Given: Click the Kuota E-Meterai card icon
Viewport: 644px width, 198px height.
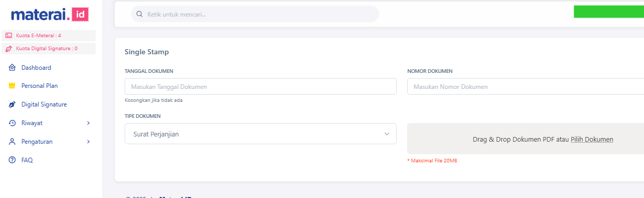Looking at the screenshot, I should [x=8, y=36].
